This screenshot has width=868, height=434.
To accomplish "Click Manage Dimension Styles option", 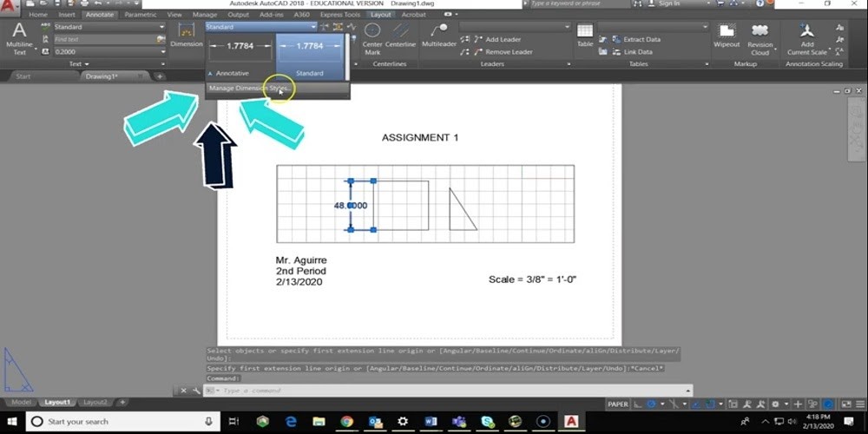I will pos(248,89).
